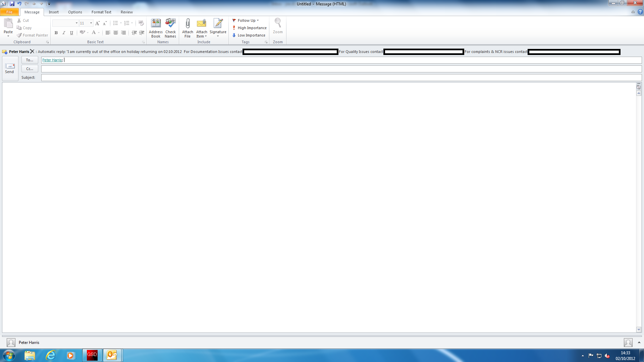Click the To... recipients button
The image size is (644, 362).
click(30, 60)
